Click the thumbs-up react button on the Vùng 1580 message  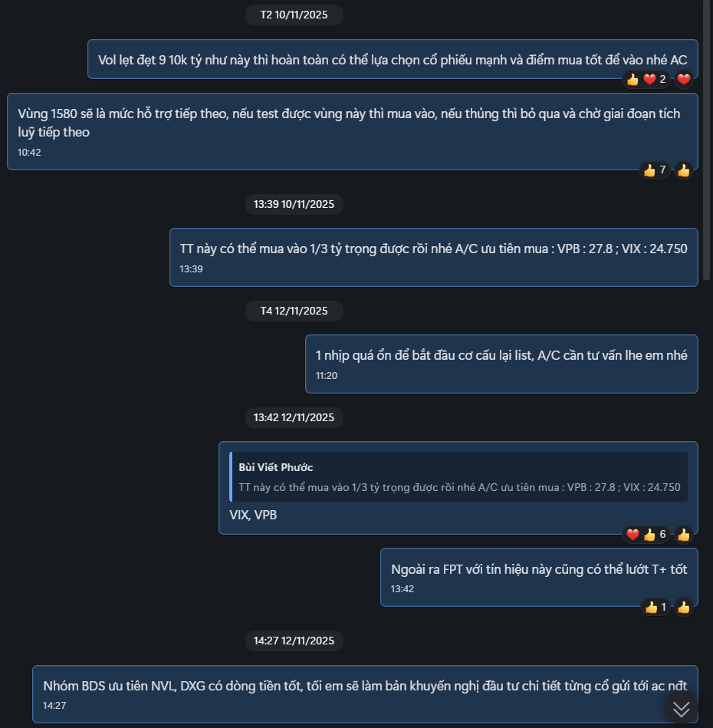(x=684, y=170)
